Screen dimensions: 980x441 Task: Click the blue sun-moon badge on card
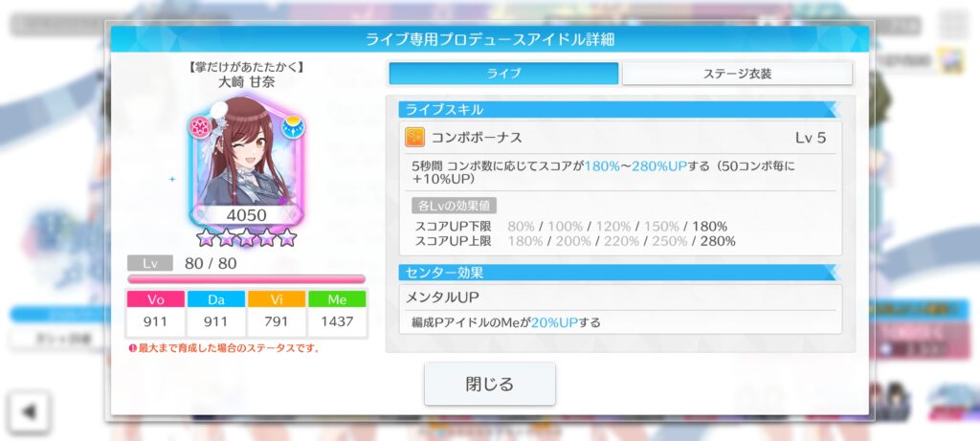(x=292, y=127)
